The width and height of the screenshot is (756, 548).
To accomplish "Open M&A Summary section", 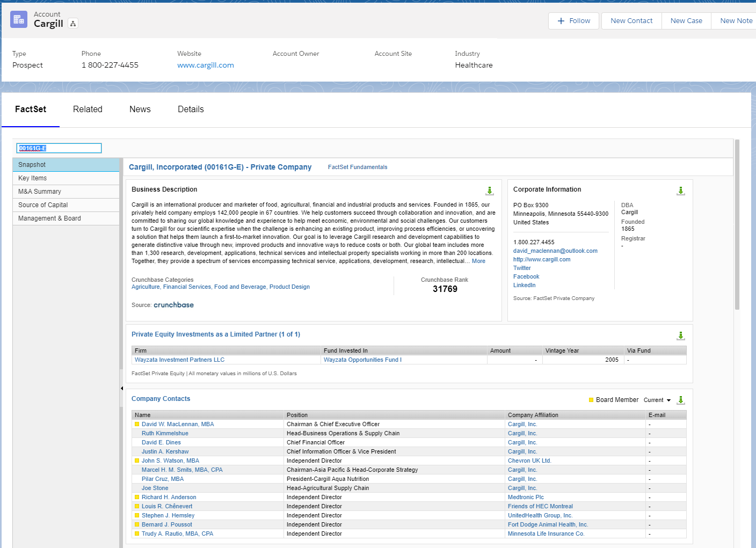I will point(66,192).
